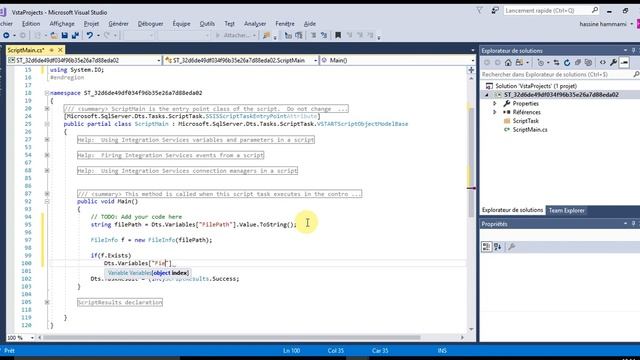Open the Analyser menu
Viewport: 640px width, 360px height.
(255, 24)
